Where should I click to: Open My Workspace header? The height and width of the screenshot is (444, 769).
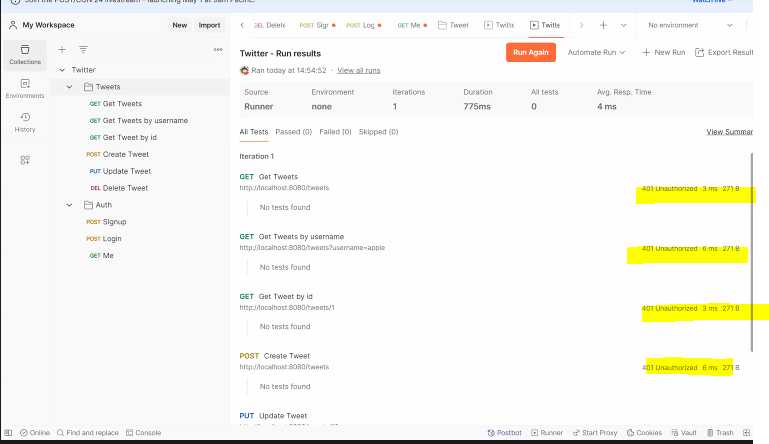tap(42, 25)
